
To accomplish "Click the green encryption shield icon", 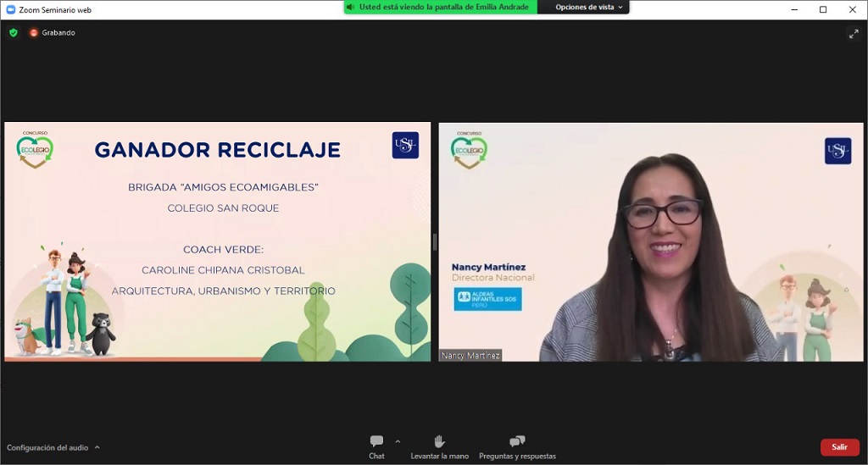I will click(13, 33).
